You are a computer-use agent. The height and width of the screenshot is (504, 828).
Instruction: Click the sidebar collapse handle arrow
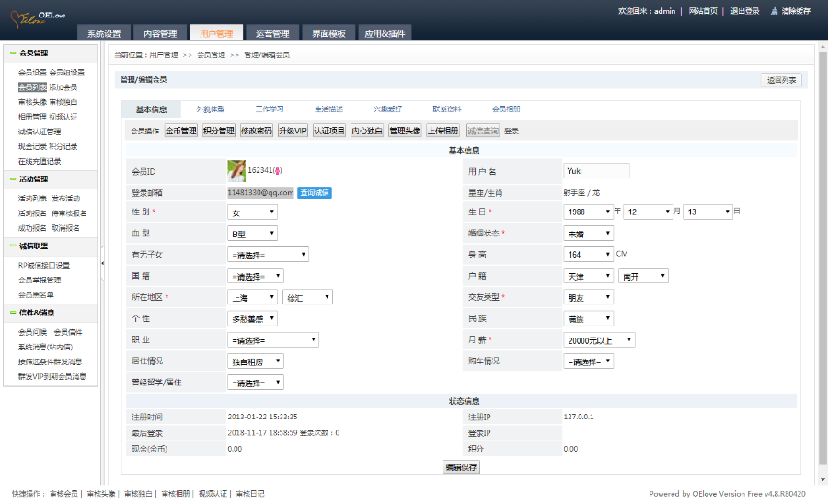(x=102, y=264)
